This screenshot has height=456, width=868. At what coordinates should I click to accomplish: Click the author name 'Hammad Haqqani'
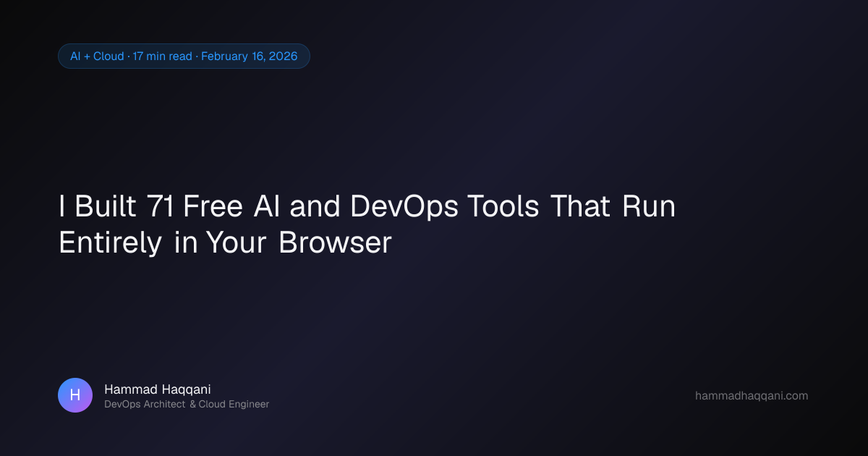[x=158, y=389]
